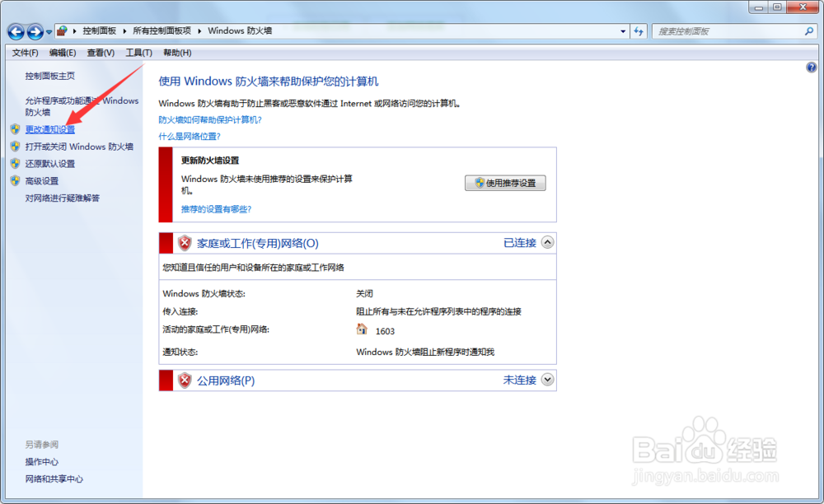
Task: Click the 关闭 firewall status value
Action: pos(365,294)
